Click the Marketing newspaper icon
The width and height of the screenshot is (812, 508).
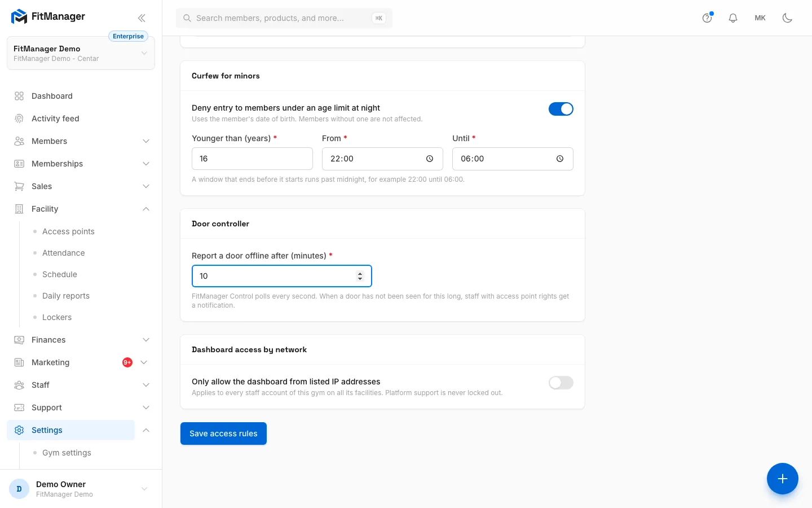pos(19,362)
